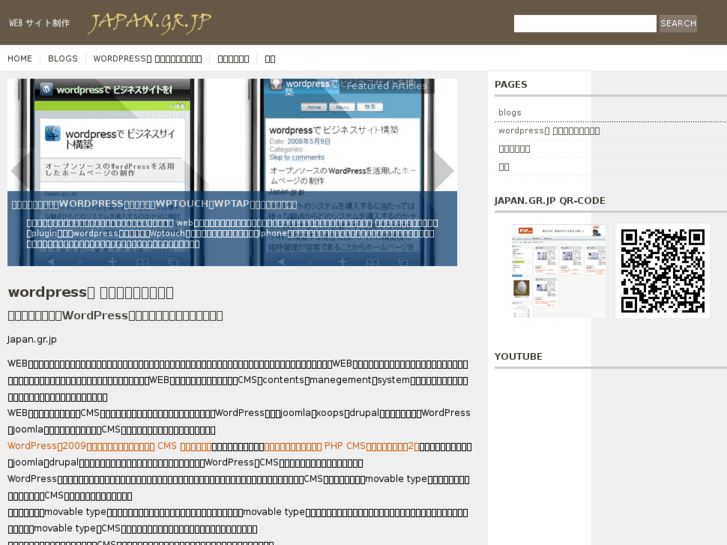Click the YOUTUBE sidebar heading
Image resolution: width=727 pixels, height=545 pixels.
coord(518,356)
